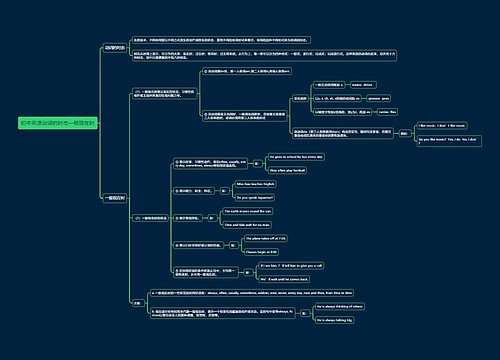This screenshot has width=500, height=360.
Task: Select 'I like music. I don't like music' node
Action: (x=442, y=126)
